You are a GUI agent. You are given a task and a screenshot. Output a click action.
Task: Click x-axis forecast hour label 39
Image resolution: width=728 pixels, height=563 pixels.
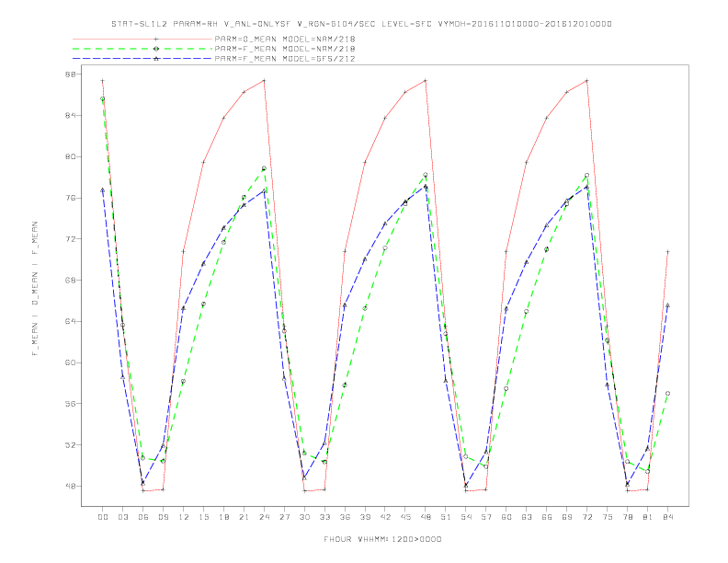click(366, 517)
